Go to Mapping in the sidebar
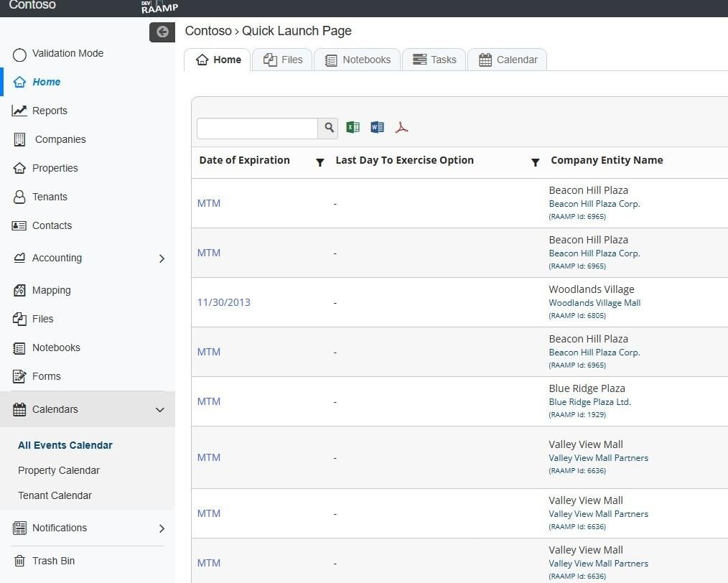 [51, 290]
